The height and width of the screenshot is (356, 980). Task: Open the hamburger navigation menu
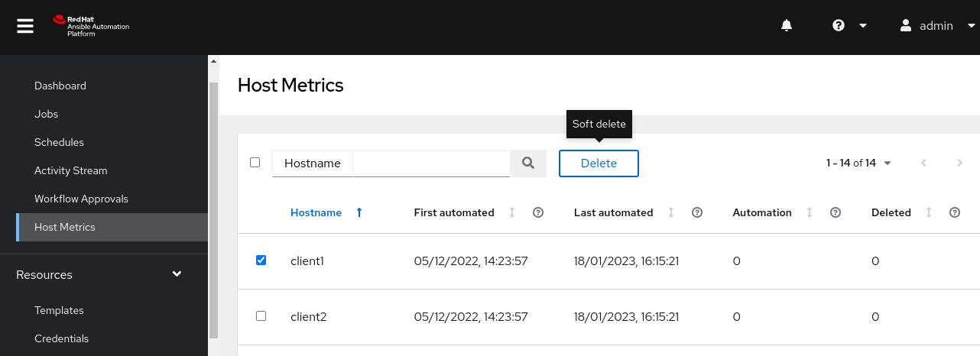(x=25, y=26)
